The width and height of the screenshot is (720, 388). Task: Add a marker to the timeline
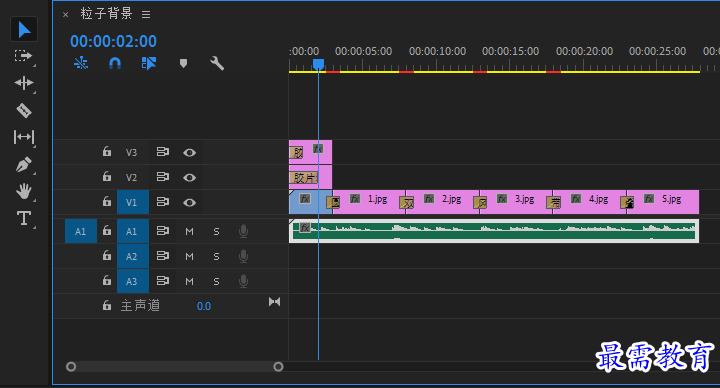coord(183,63)
